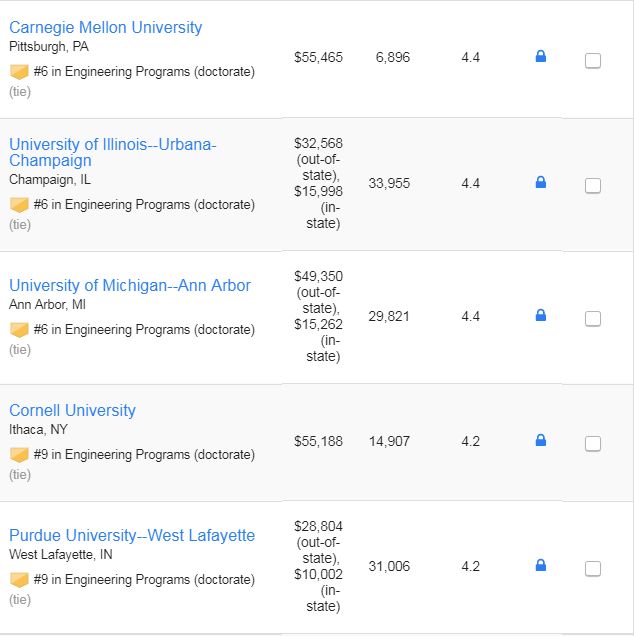Open the Cornell University profile link
Image resolution: width=634 pixels, height=636 pixels.
coord(72,410)
